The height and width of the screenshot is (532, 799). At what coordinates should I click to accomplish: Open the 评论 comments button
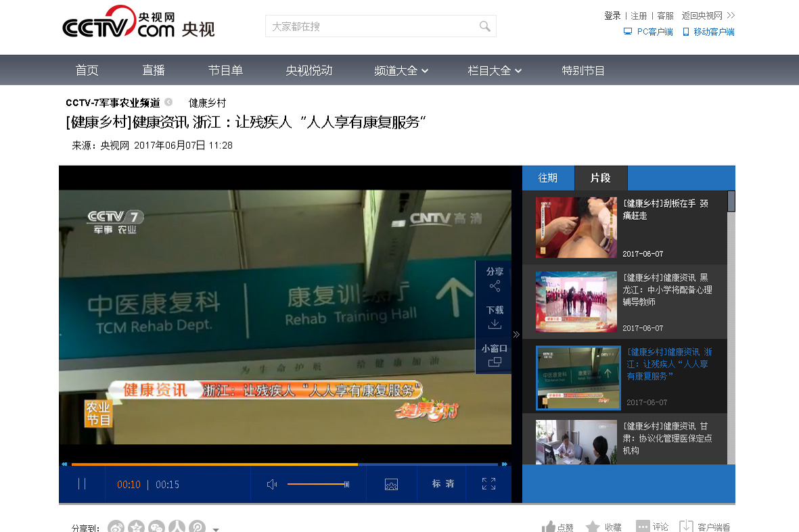pos(652,527)
